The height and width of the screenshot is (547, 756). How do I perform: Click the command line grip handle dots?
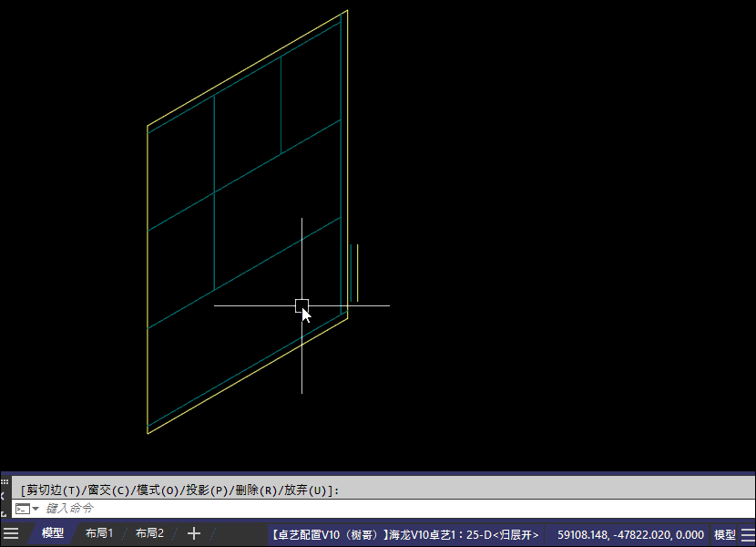click(x=5, y=480)
